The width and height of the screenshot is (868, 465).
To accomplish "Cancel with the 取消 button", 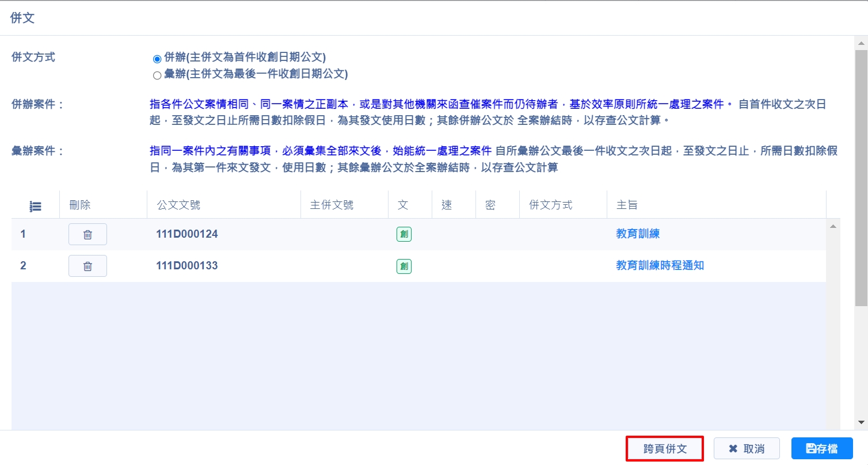I will tap(747, 449).
